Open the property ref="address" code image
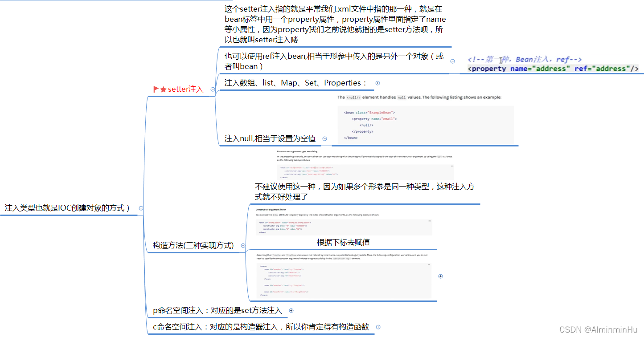The height and width of the screenshot is (337, 644). tap(554, 64)
